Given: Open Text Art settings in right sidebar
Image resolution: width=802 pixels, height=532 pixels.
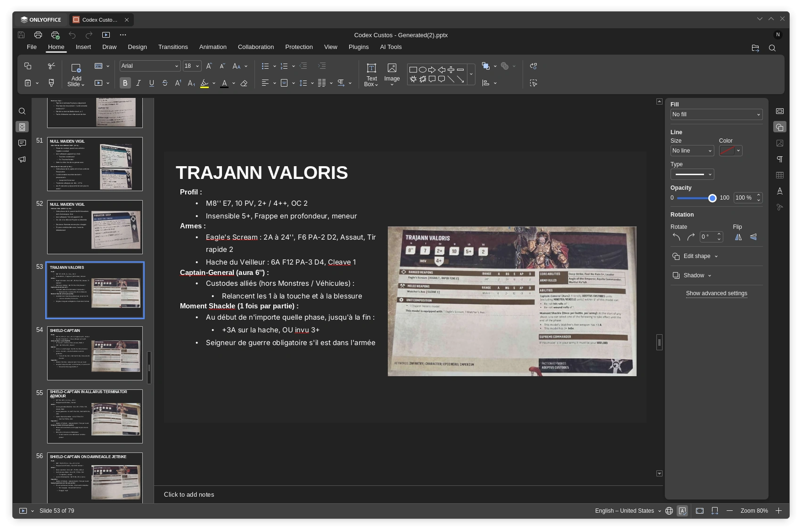Looking at the screenshot, I should point(780,191).
